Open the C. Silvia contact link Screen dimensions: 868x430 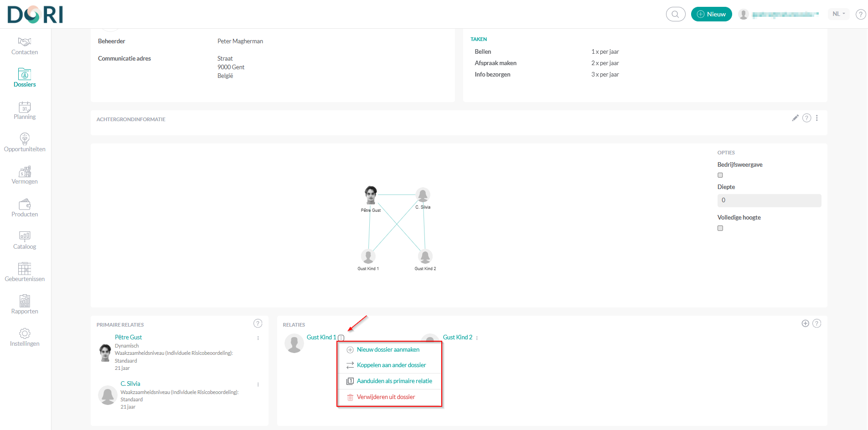[130, 384]
